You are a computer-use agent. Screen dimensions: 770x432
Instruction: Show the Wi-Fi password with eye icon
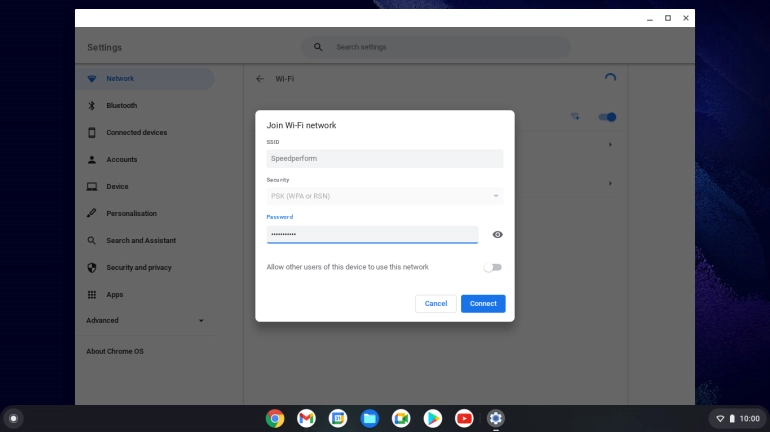pos(497,235)
